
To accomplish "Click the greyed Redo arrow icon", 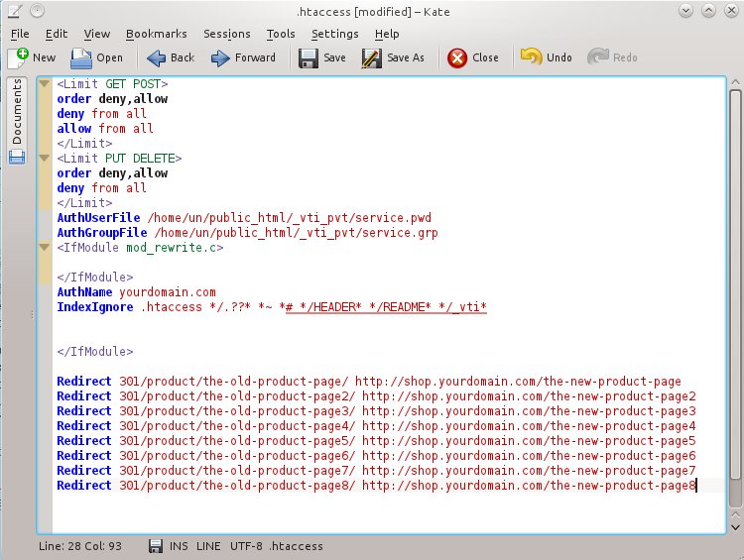I will (597, 56).
